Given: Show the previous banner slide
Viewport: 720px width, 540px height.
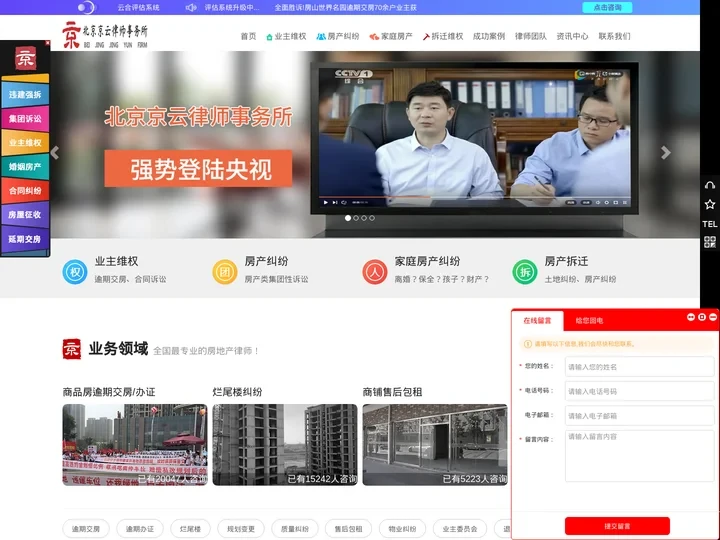Looking at the screenshot, I should coord(55,152).
